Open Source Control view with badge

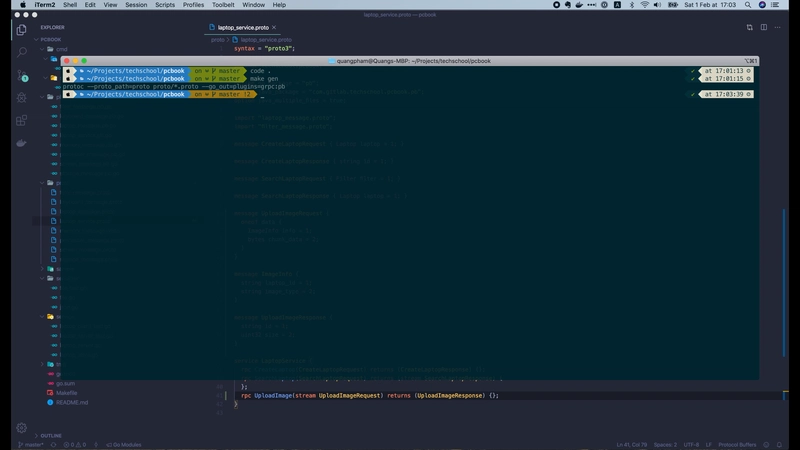click(22, 76)
